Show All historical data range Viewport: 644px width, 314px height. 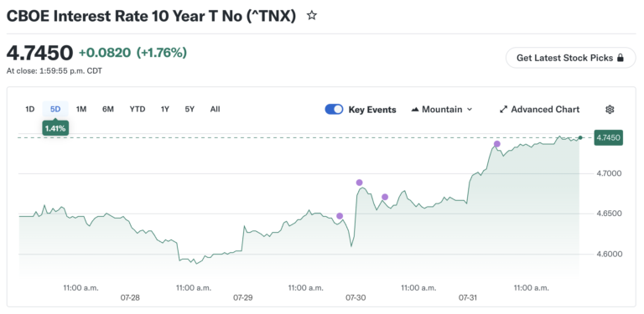216,110
